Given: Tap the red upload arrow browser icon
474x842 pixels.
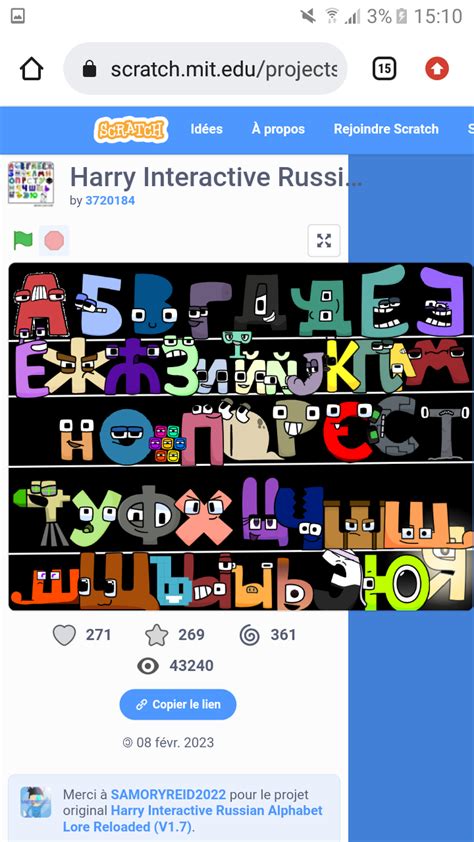Looking at the screenshot, I should point(436,69).
